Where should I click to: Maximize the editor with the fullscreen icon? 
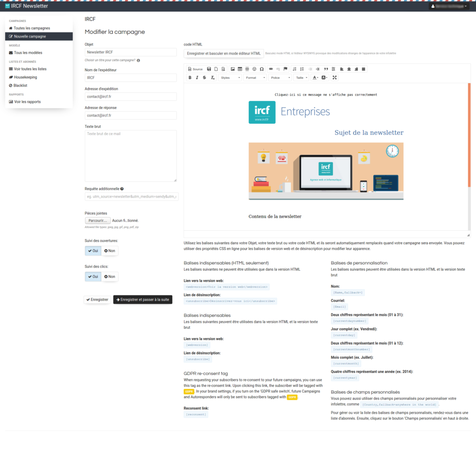[334, 78]
